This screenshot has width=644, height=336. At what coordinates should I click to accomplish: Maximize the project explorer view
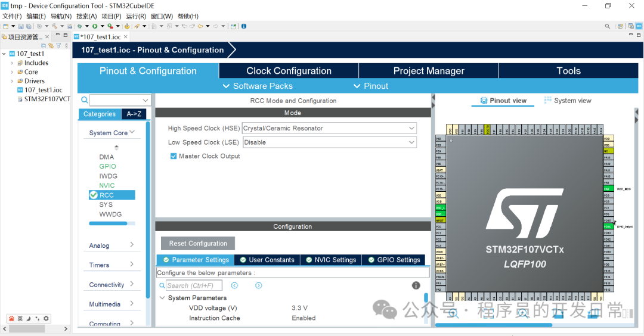point(66,35)
